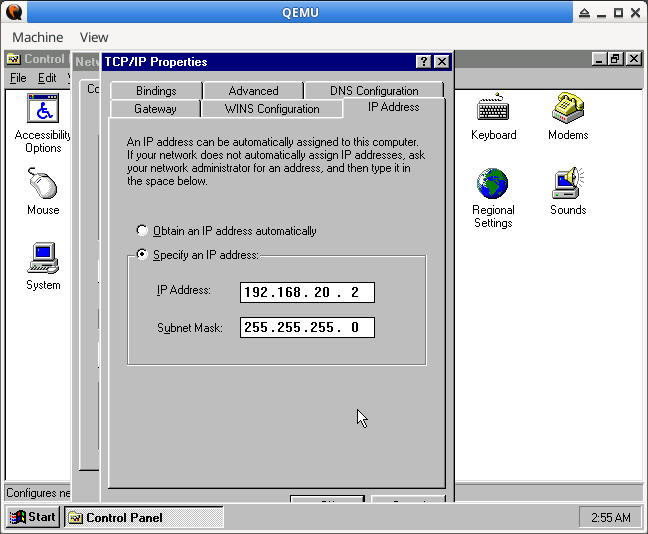Click the Control Panel window title icon
This screenshot has width=648, height=534.
(14, 59)
